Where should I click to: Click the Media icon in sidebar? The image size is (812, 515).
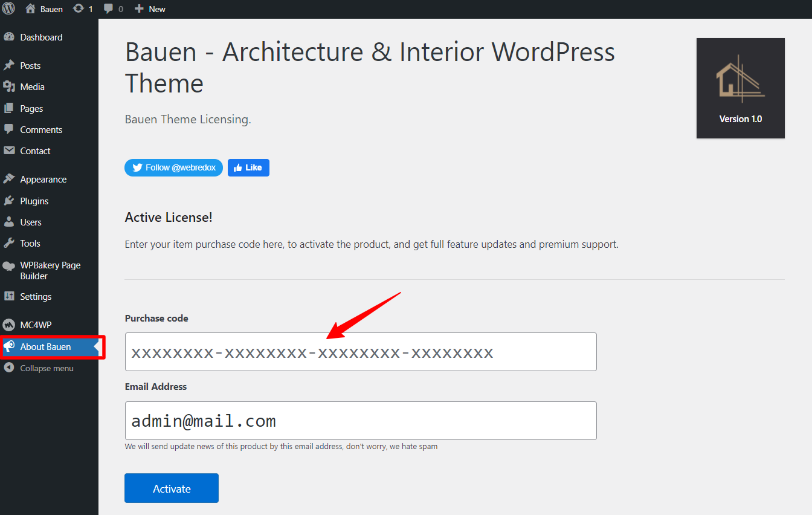point(9,86)
